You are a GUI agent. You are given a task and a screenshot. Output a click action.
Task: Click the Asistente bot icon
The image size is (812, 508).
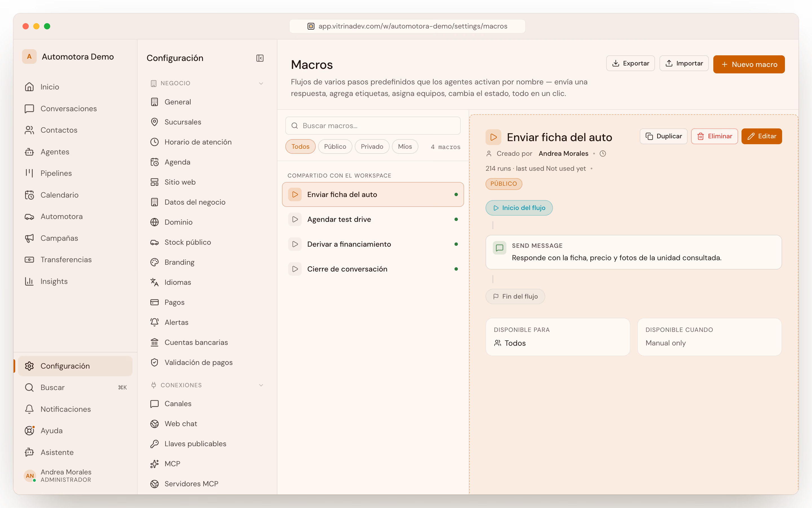coord(29,452)
